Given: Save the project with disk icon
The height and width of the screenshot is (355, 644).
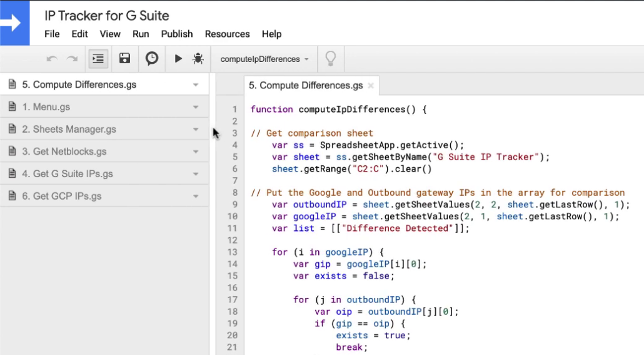Looking at the screenshot, I should coord(125,59).
